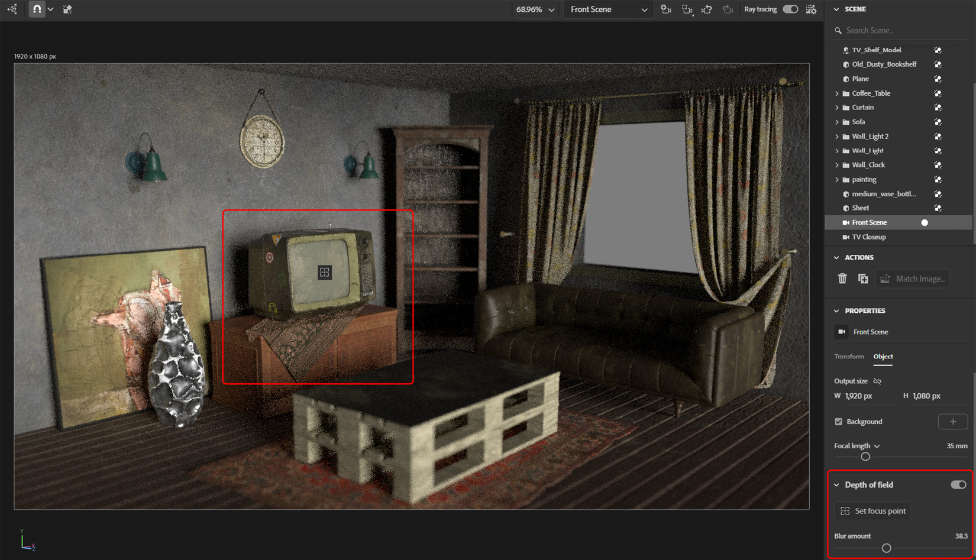
Task: Select TV_Shelf_Model in scene list
Action: point(877,50)
